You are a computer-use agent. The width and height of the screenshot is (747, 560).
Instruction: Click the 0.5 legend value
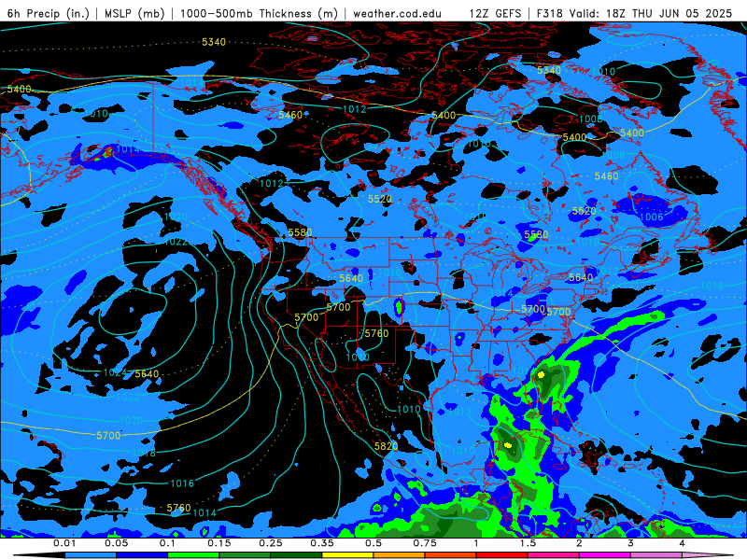tap(373, 543)
